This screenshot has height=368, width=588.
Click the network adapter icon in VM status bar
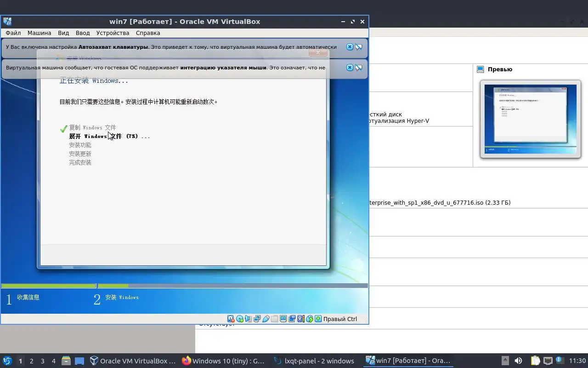[257, 319]
